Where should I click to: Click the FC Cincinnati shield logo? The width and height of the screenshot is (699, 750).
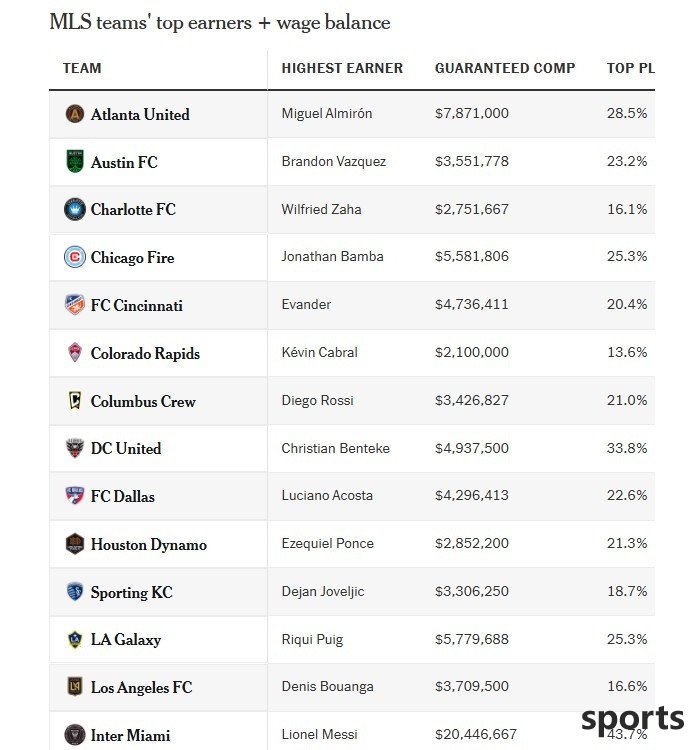75,305
